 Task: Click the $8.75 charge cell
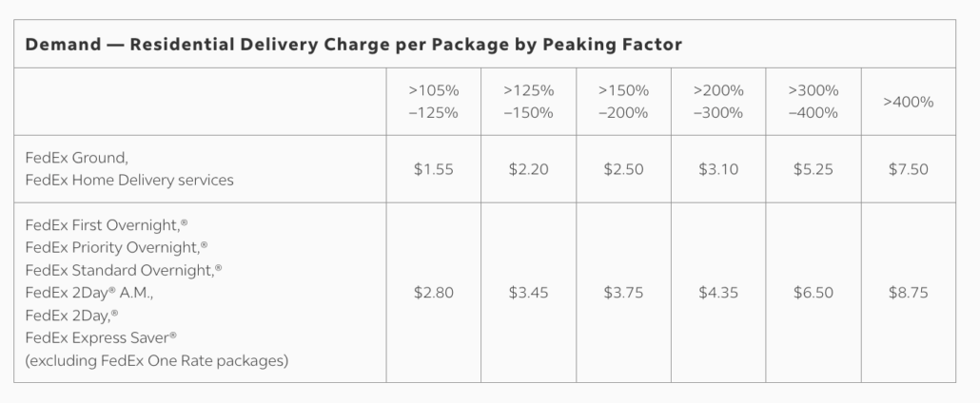click(909, 293)
